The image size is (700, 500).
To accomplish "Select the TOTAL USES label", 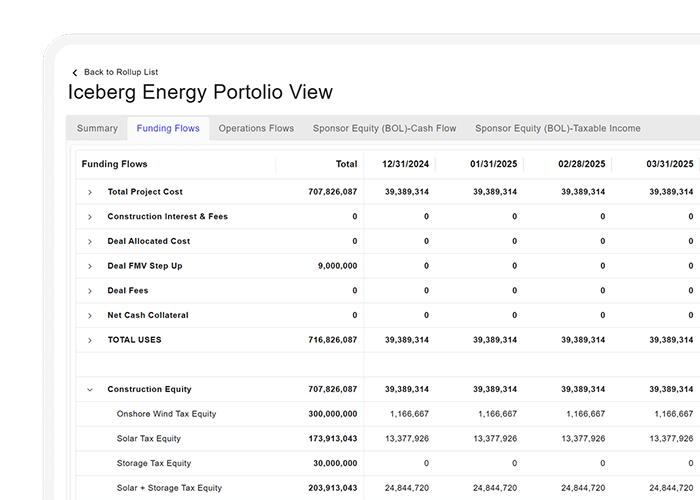I will pyautogui.click(x=134, y=340).
